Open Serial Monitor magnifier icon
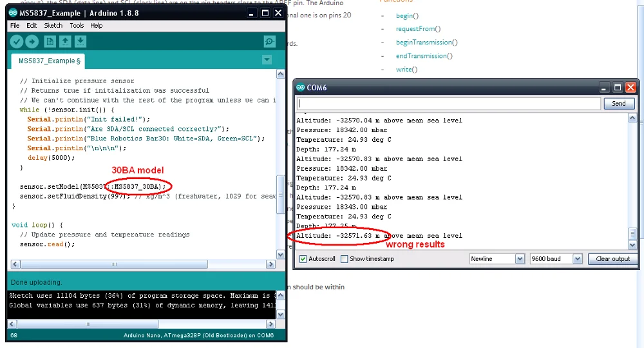Viewport: 644px width, 348px height. coord(269,41)
